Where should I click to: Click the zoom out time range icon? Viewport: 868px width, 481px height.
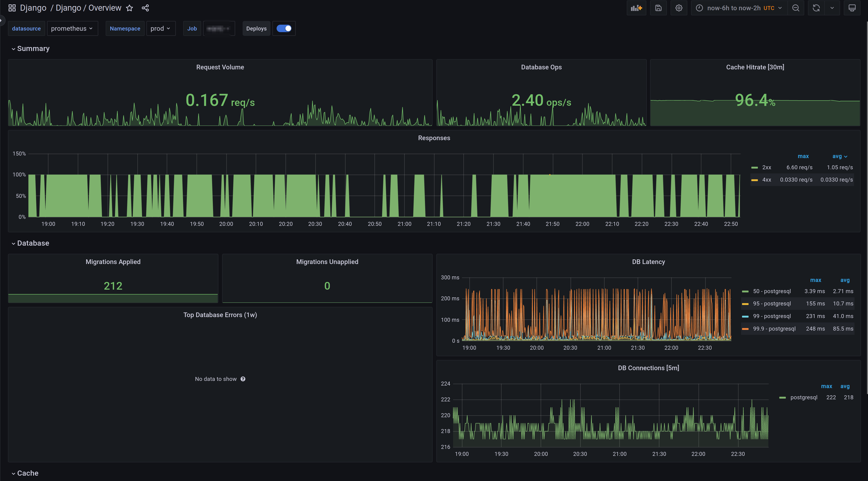pos(796,8)
